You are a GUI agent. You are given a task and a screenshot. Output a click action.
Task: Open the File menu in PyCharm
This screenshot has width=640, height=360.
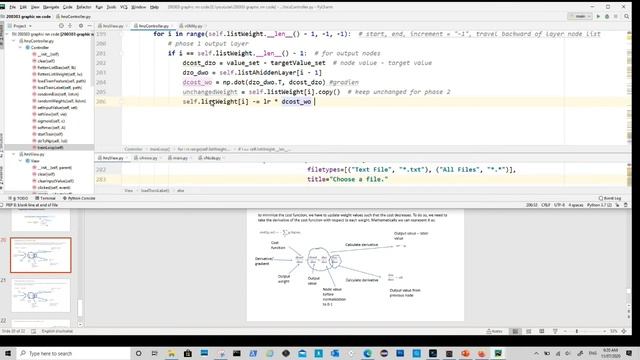coord(12,7)
